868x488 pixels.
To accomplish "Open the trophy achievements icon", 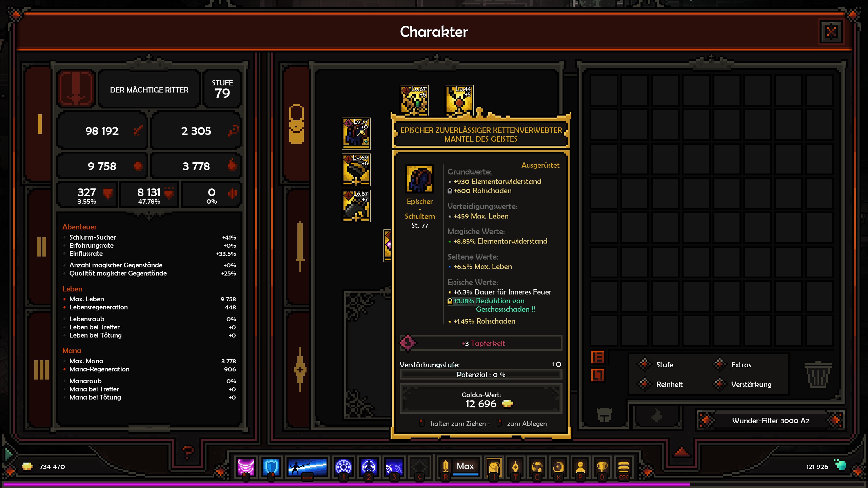I will [602, 468].
